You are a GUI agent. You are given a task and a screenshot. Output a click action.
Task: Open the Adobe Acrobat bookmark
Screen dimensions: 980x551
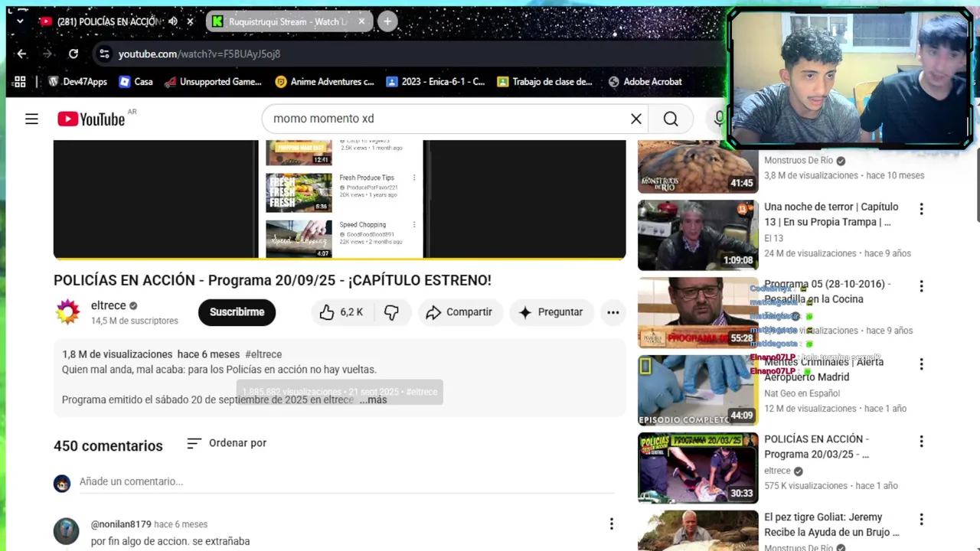tap(645, 82)
